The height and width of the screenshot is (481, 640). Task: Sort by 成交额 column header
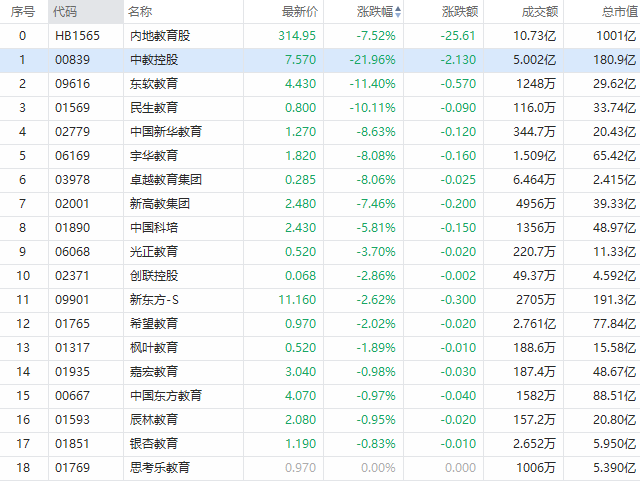click(540, 12)
